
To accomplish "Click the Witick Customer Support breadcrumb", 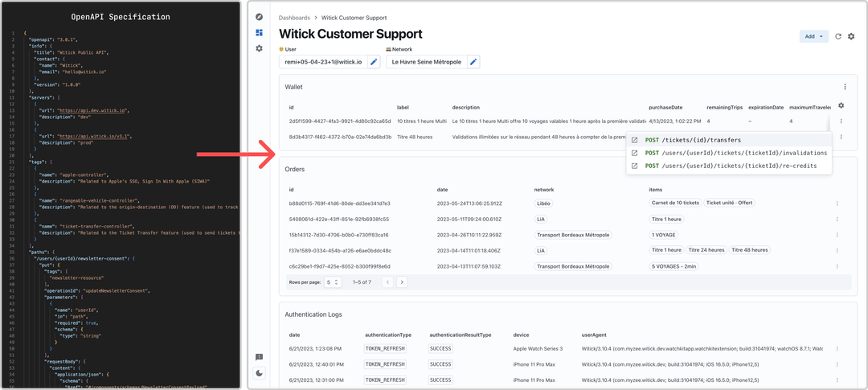I will point(354,18).
